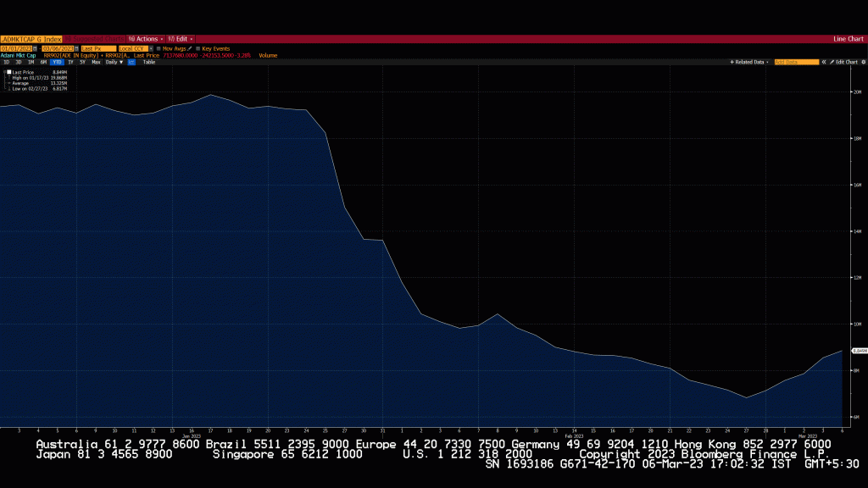The height and width of the screenshot is (488, 868).
Task: Expand the Local CCY currency dropdown
Action: [132, 48]
